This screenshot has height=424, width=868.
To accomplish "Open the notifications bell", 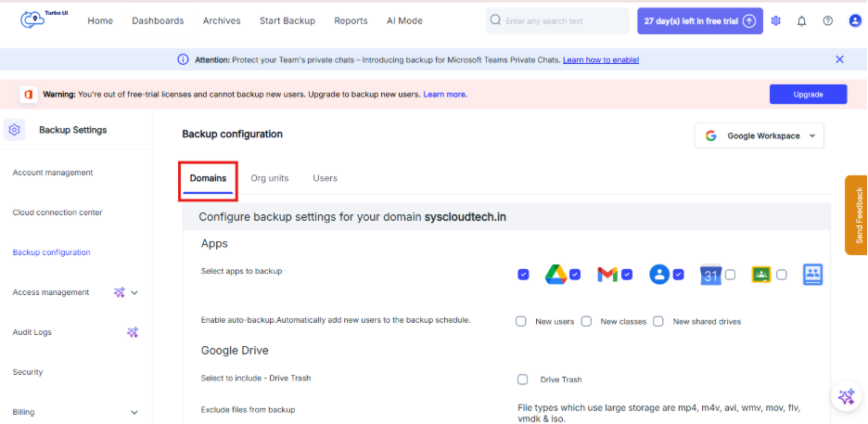I will 801,21.
